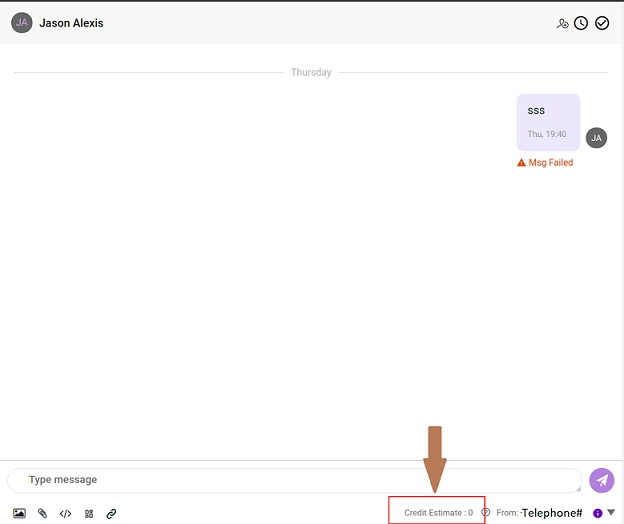The width and height of the screenshot is (624, 524).
Task: Click the Jason Alexis contact name
Action: pos(71,23)
